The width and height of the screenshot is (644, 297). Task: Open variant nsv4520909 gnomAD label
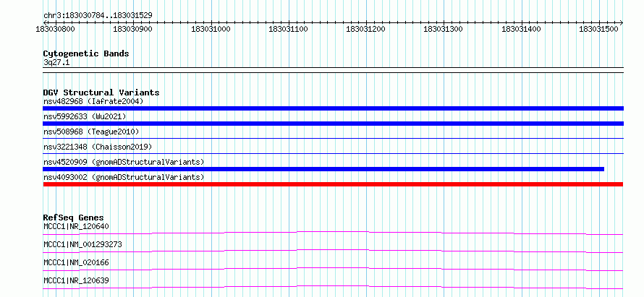(124, 162)
